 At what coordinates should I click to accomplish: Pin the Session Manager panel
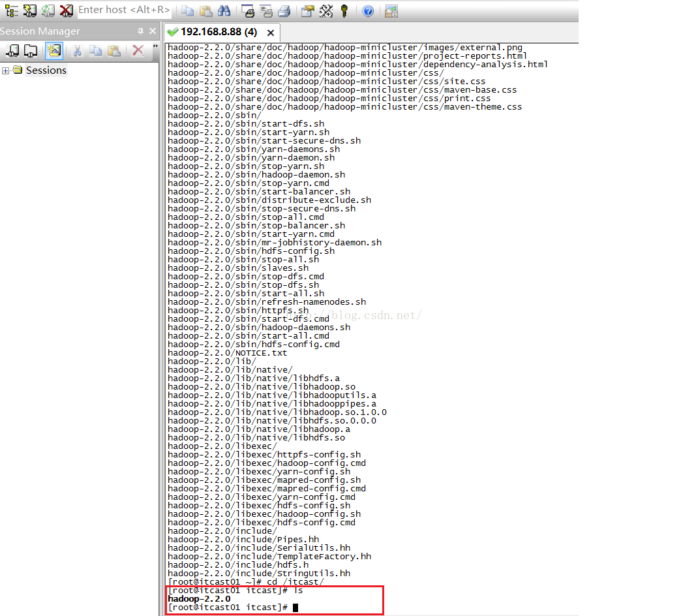tap(140, 31)
